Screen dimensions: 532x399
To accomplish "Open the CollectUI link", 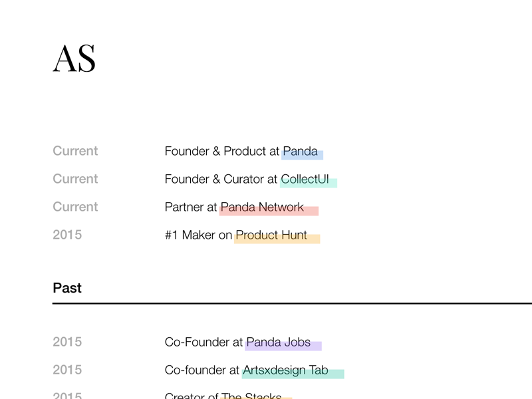I will coord(306,180).
